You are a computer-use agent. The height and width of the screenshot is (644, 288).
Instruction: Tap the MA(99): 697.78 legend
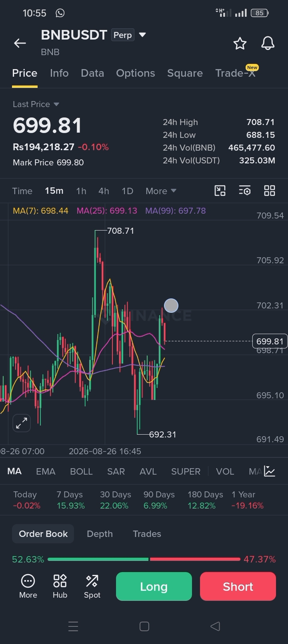point(176,211)
